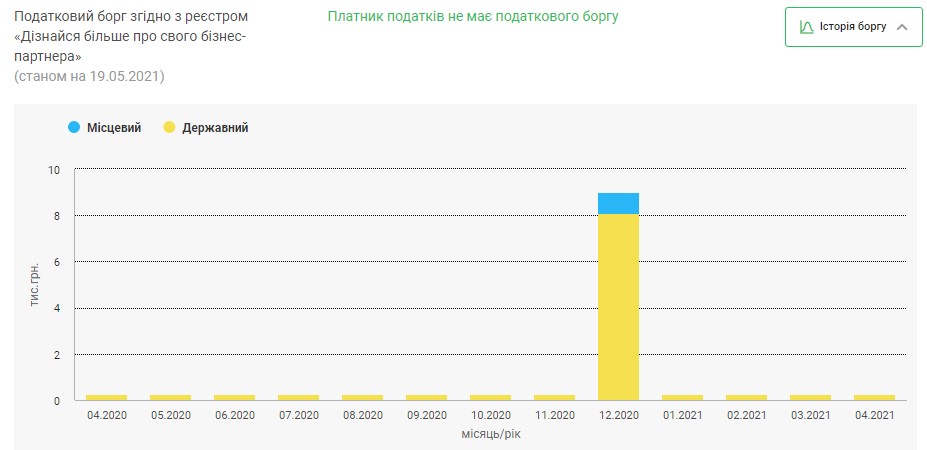Click the small bar for 04.2020
This screenshot has height=450, width=927.
pos(106,397)
